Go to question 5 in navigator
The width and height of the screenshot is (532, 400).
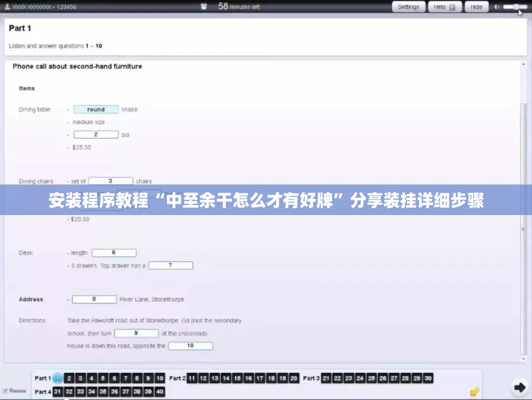coord(103,378)
